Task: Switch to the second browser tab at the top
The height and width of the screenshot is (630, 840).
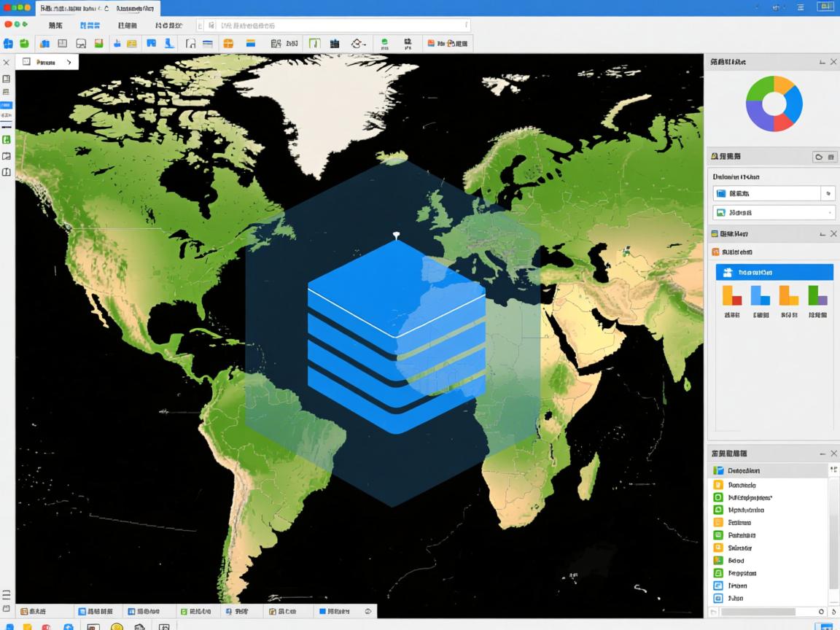Action: click(135, 9)
